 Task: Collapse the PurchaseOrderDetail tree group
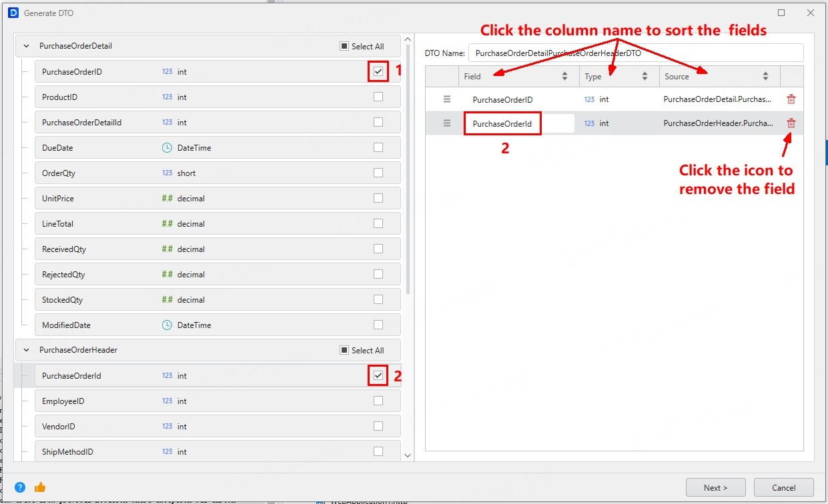click(x=27, y=47)
